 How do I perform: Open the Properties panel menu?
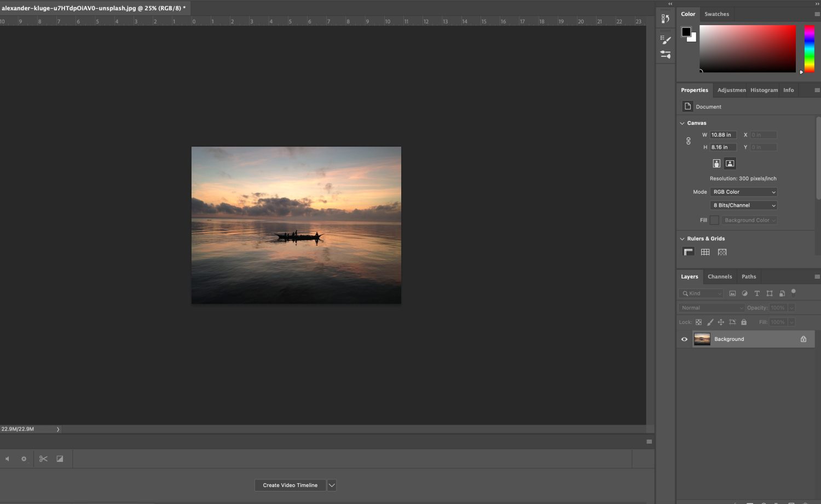pos(817,90)
